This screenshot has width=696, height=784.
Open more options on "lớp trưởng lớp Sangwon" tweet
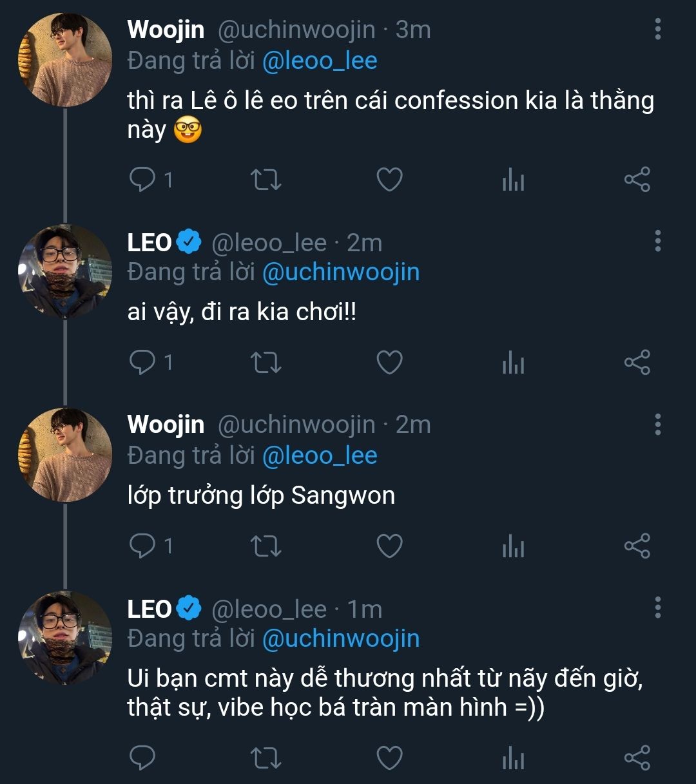[x=657, y=425]
